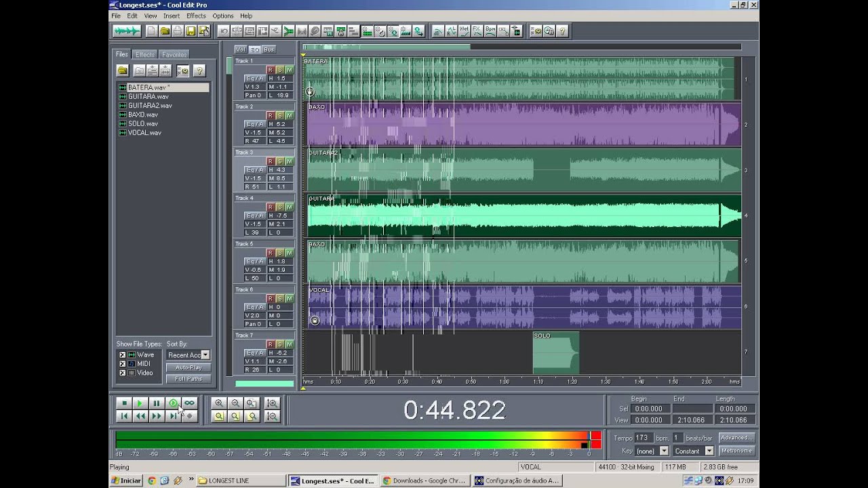Click the Save session floppy icon
The width and height of the screenshot is (868, 488).
coord(191,30)
